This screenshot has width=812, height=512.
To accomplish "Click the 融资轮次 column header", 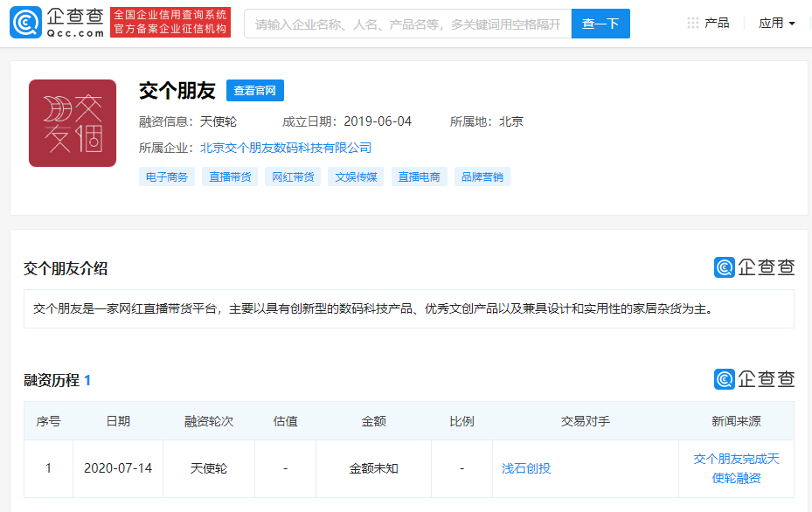I will click(209, 421).
